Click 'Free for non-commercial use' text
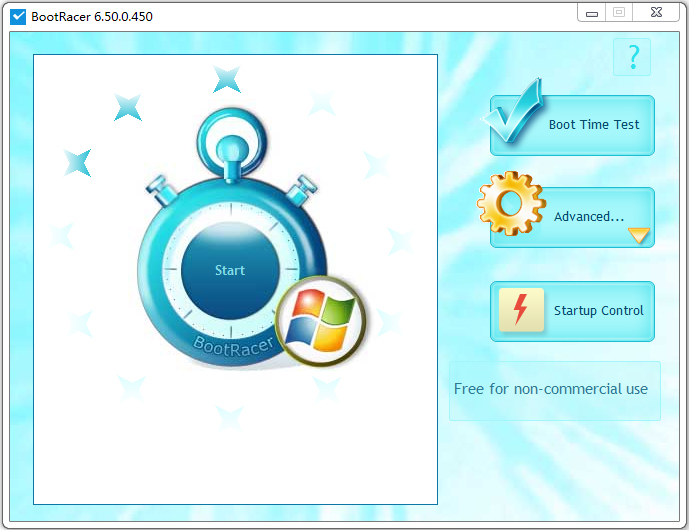Viewport: 689px width, 530px height. click(x=551, y=389)
